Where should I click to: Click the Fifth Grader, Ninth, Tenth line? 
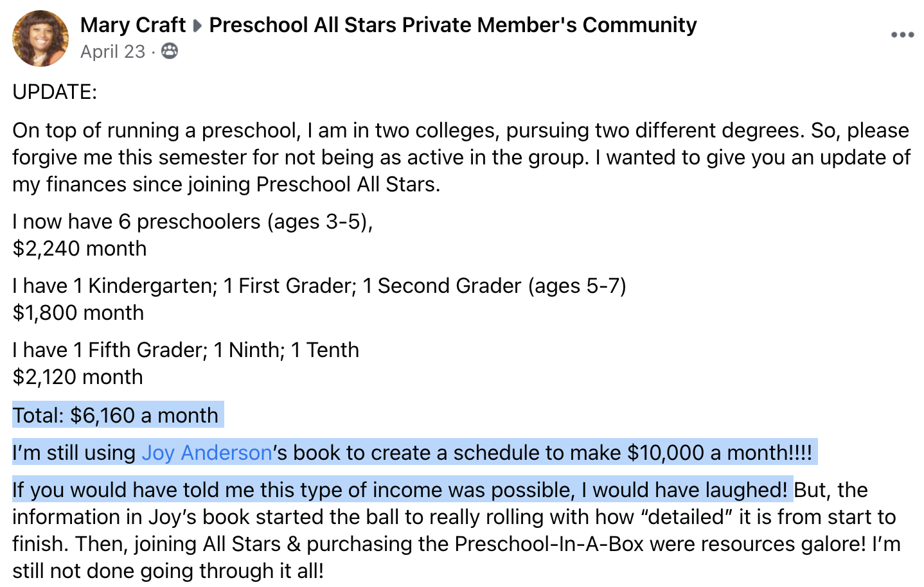point(186,350)
